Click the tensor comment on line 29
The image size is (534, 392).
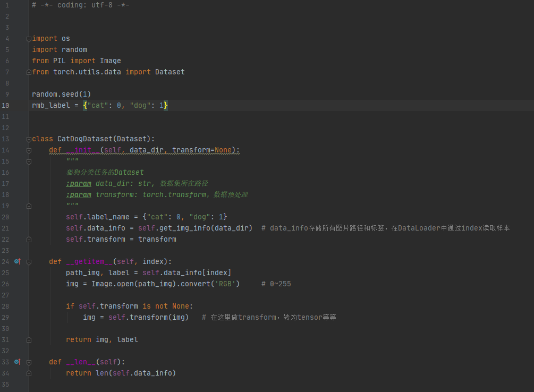269,318
